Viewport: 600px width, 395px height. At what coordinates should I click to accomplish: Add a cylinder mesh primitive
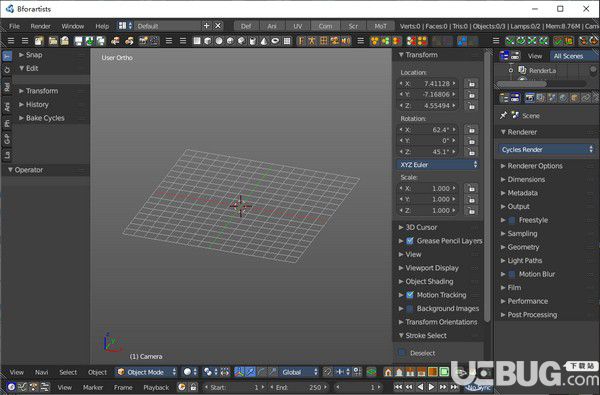pos(253,41)
